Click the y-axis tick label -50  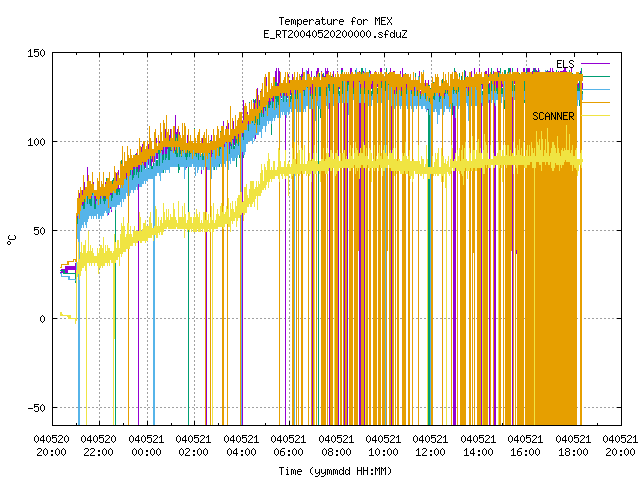click(x=36, y=408)
